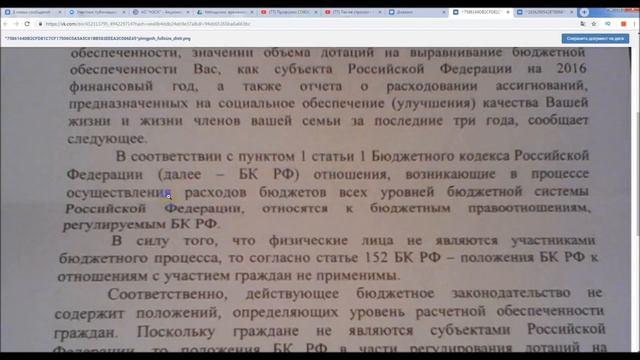Click the word 'Соответственно,' in document
Screen dimensions: 640x360
(x=168, y=293)
